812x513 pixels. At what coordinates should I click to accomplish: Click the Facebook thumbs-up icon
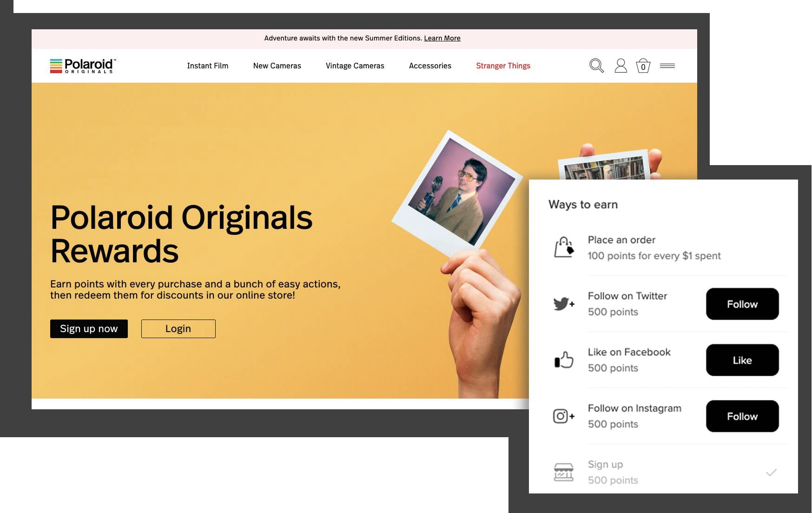pos(563,360)
